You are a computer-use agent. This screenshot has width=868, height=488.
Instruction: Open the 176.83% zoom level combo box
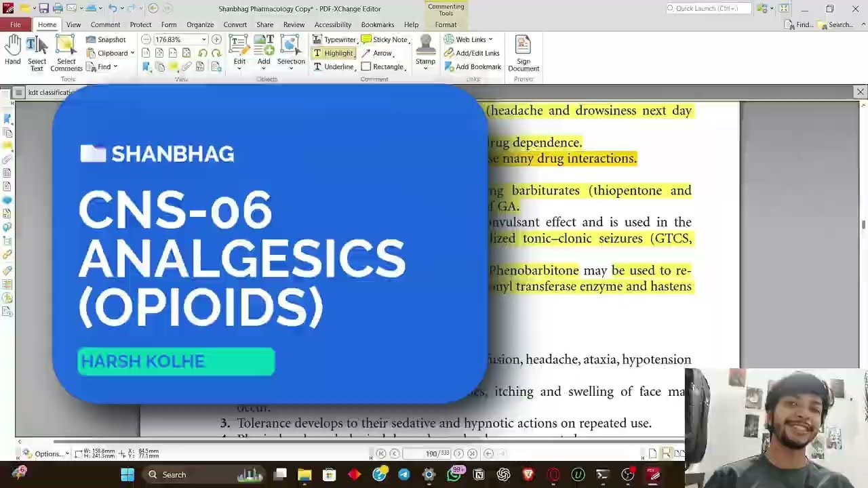coord(180,39)
